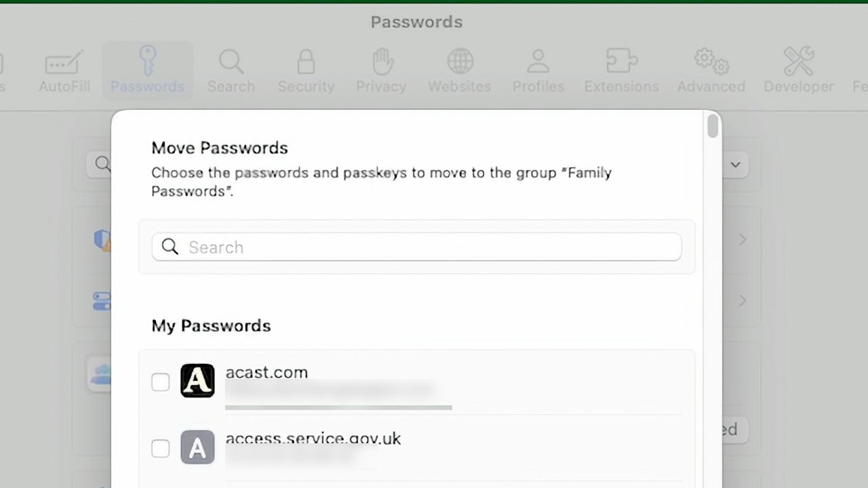Click the magnifier icon in the search field

click(x=170, y=247)
